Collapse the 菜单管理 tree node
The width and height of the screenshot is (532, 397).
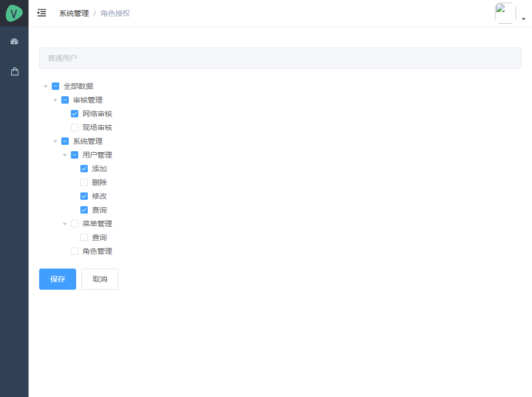pyautogui.click(x=65, y=224)
